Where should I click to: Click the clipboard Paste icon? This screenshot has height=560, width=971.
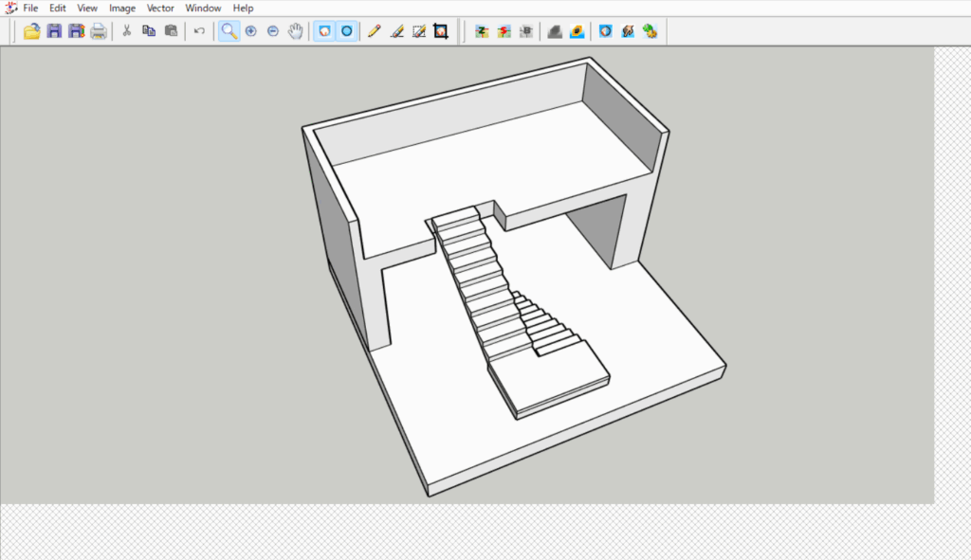point(171,31)
